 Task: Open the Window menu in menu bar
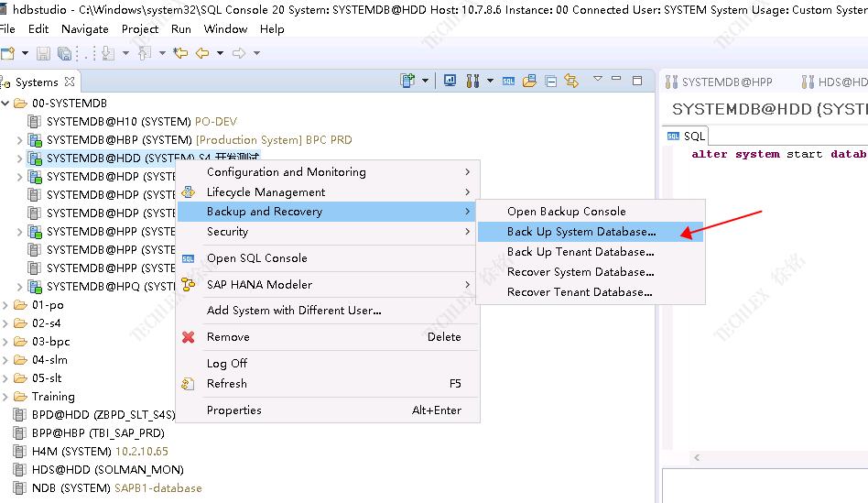tap(225, 29)
